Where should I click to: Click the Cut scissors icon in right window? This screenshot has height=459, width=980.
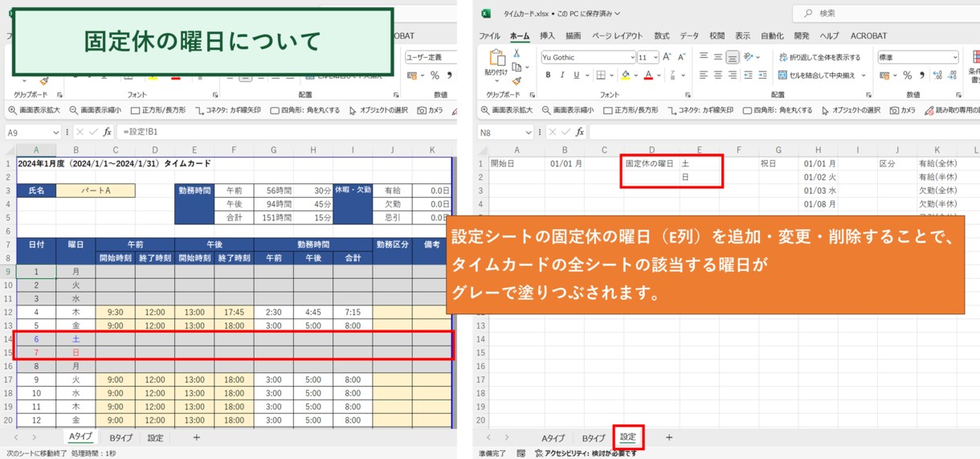(517, 53)
